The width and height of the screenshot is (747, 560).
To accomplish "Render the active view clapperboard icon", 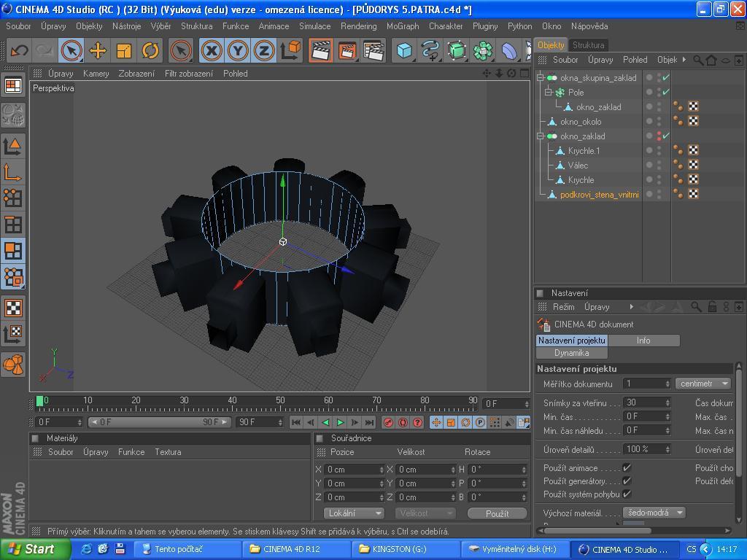I will [x=321, y=50].
